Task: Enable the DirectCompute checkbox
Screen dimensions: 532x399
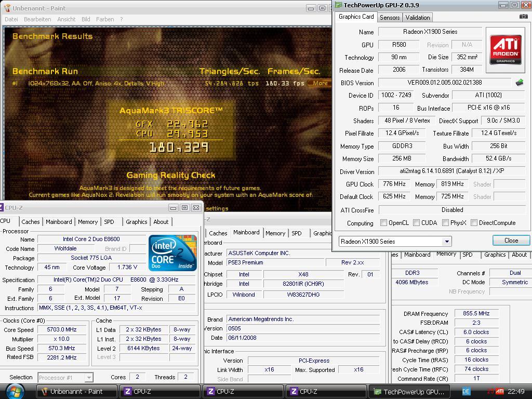Action: [474, 222]
